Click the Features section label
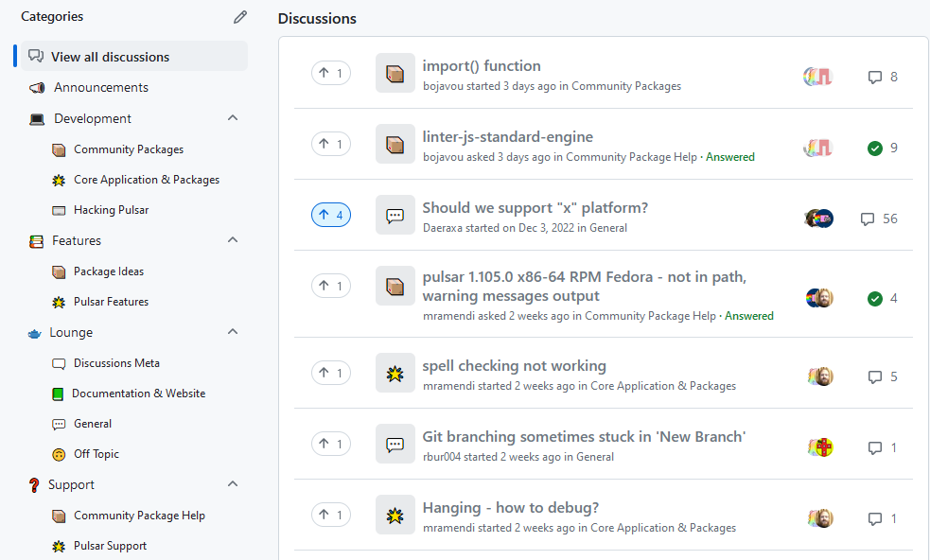The height and width of the screenshot is (560, 930). tap(77, 241)
